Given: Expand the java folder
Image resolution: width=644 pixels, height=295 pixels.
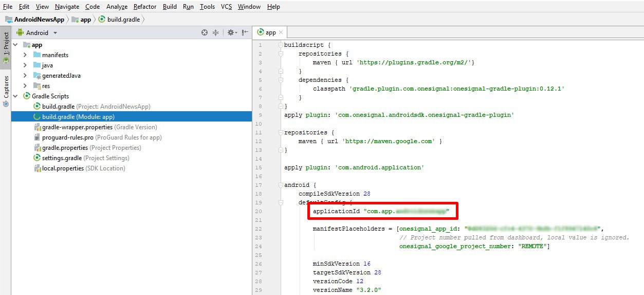Looking at the screenshot, I should click(25, 65).
